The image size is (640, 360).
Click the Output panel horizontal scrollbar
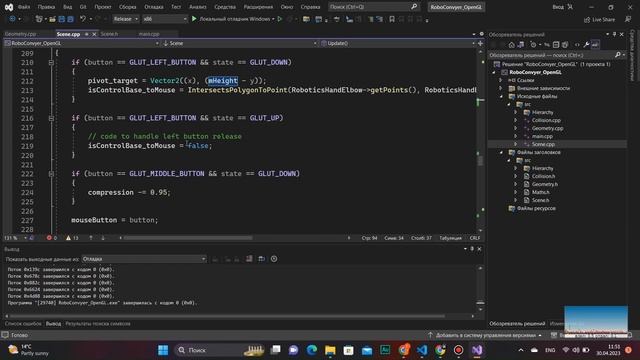coord(227,316)
